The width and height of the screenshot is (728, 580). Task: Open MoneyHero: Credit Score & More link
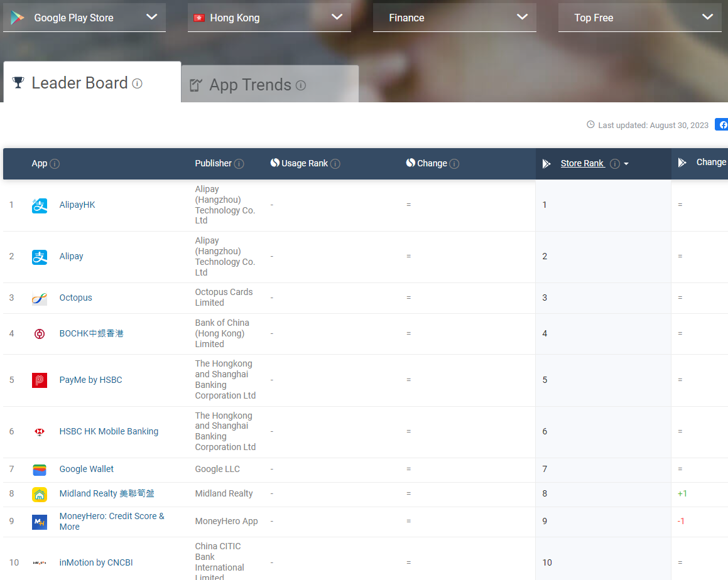(x=112, y=521)
